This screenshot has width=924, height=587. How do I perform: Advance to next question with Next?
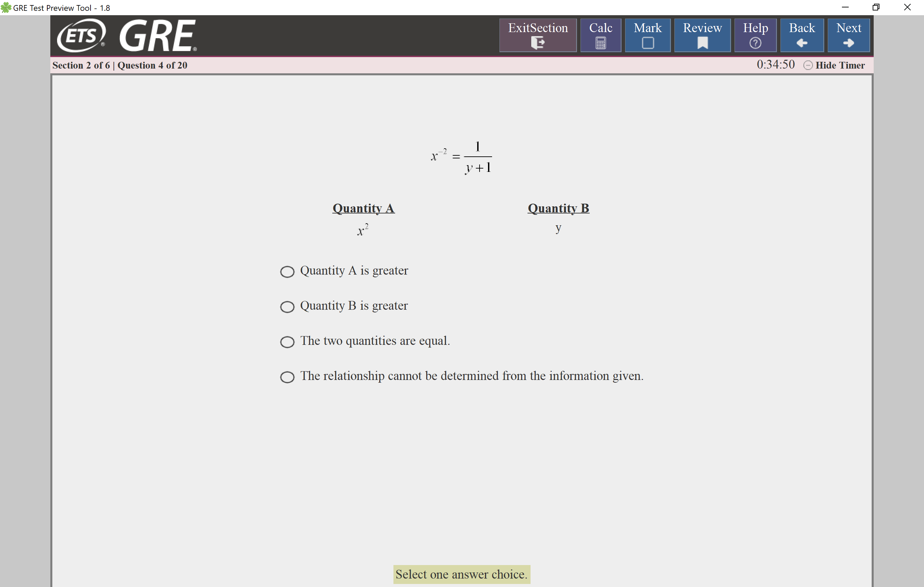(849, 35)
